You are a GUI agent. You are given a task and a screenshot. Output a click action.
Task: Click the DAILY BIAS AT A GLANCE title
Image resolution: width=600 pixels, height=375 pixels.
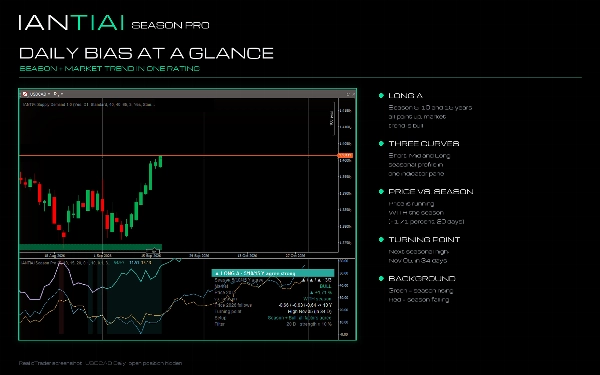point(146,53)
